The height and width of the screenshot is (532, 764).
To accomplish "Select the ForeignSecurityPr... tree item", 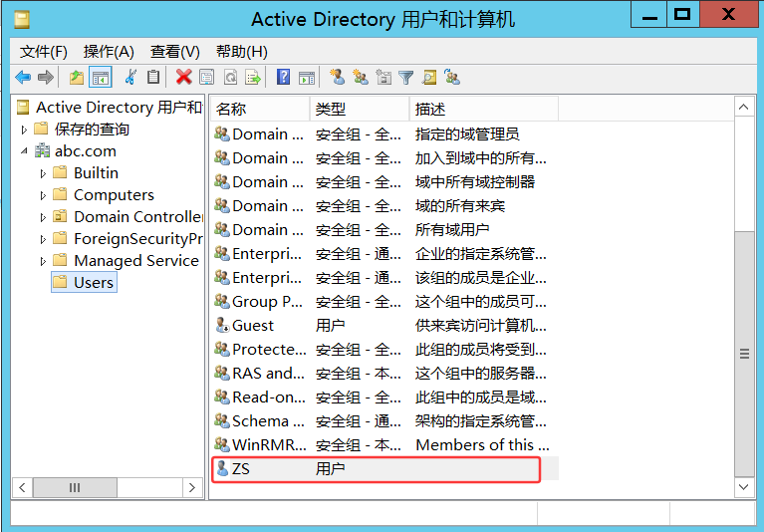I will click(x=137, y=238).
